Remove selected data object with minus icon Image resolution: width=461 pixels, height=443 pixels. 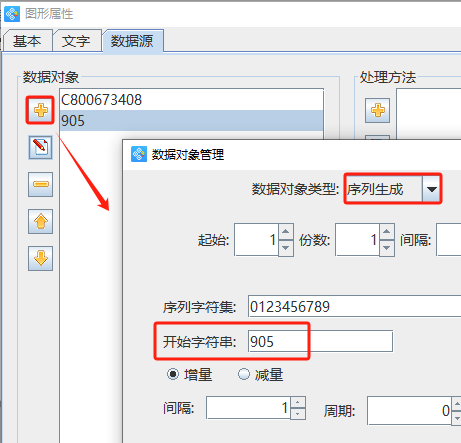[x=40, y=184]
